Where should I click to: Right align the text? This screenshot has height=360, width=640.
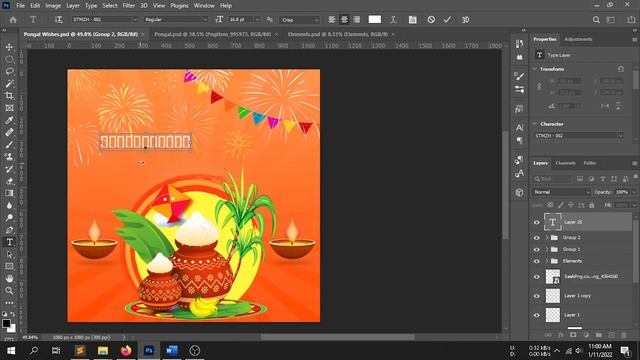356,20
